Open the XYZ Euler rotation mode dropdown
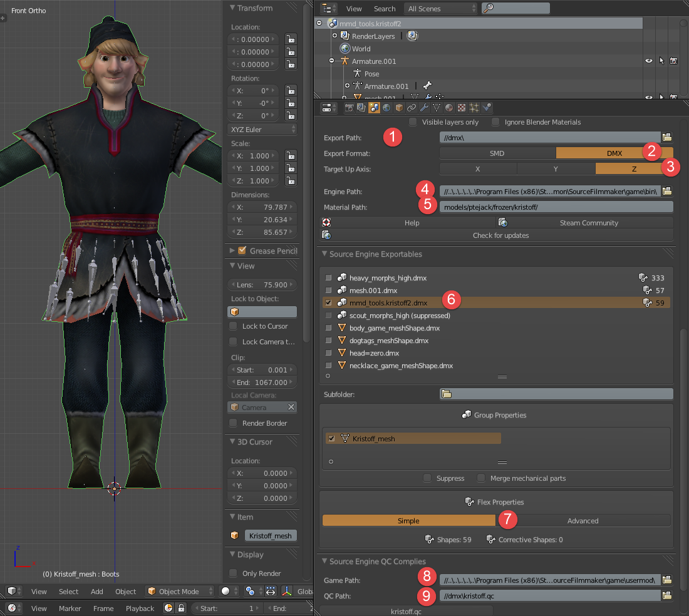Image resolution: width=689 pixels, height=616 pixels. click(262, 130)
